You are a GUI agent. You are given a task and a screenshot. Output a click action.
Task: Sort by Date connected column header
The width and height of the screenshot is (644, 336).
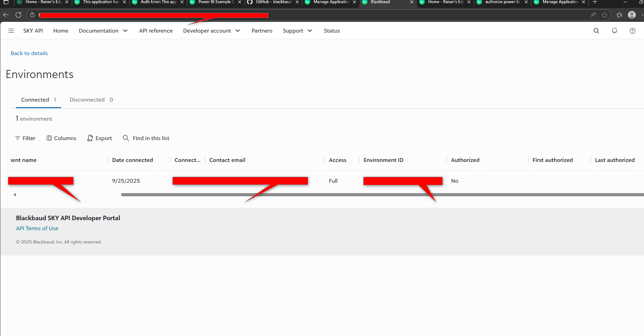133,160
